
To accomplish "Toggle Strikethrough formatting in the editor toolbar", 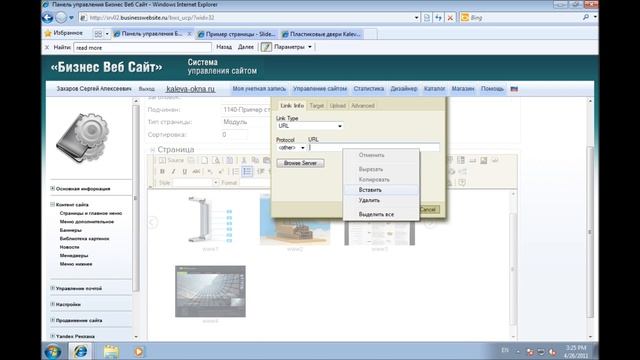I will 196,171.
